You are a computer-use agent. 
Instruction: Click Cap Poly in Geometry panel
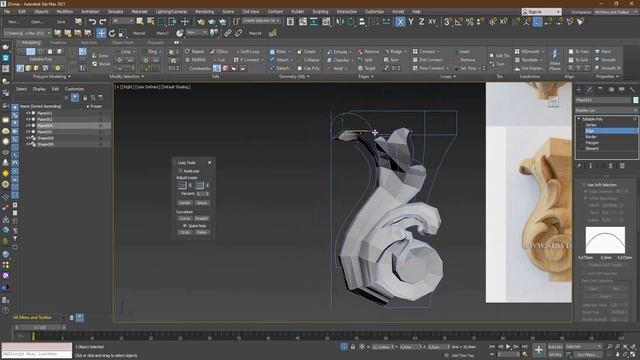309,68
